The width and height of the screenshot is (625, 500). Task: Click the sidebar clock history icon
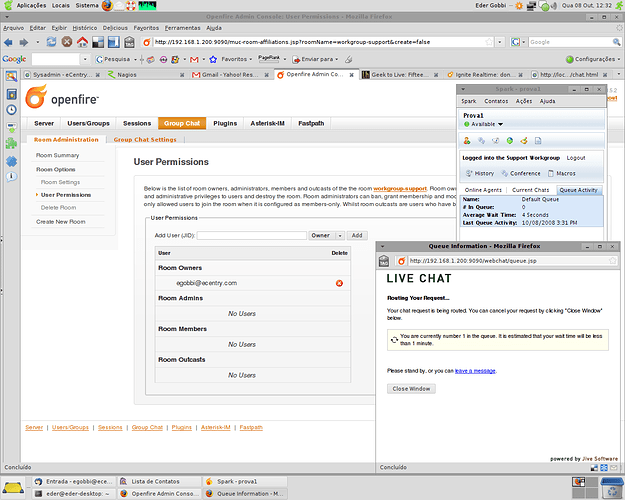click(12, 110)
